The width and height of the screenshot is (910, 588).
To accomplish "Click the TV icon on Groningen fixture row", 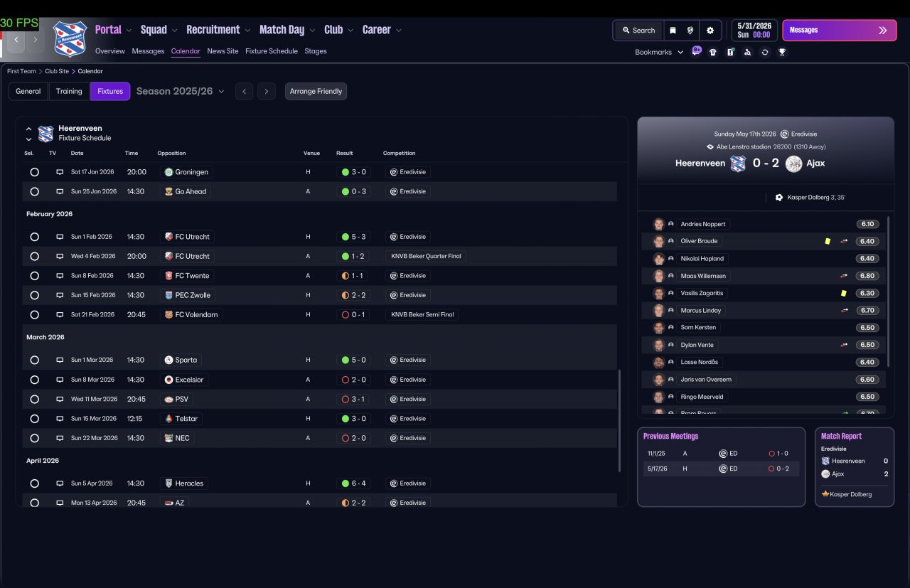I will [x=60, y=172].
